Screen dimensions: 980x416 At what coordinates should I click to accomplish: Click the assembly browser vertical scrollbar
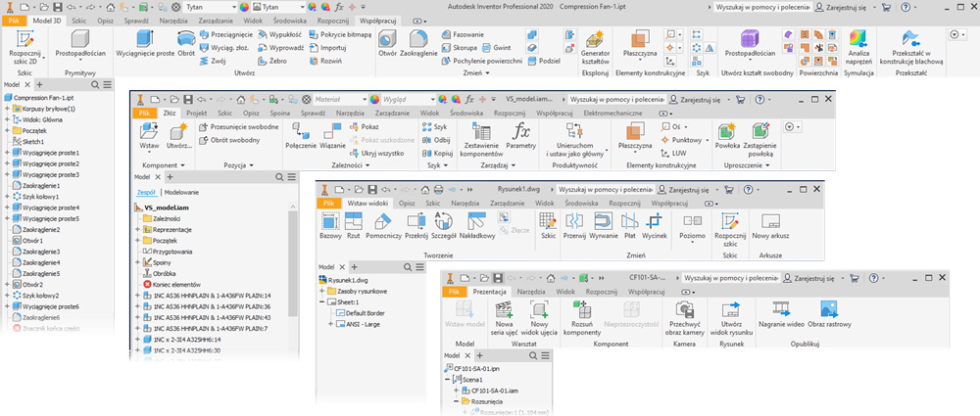coord(292,262)
